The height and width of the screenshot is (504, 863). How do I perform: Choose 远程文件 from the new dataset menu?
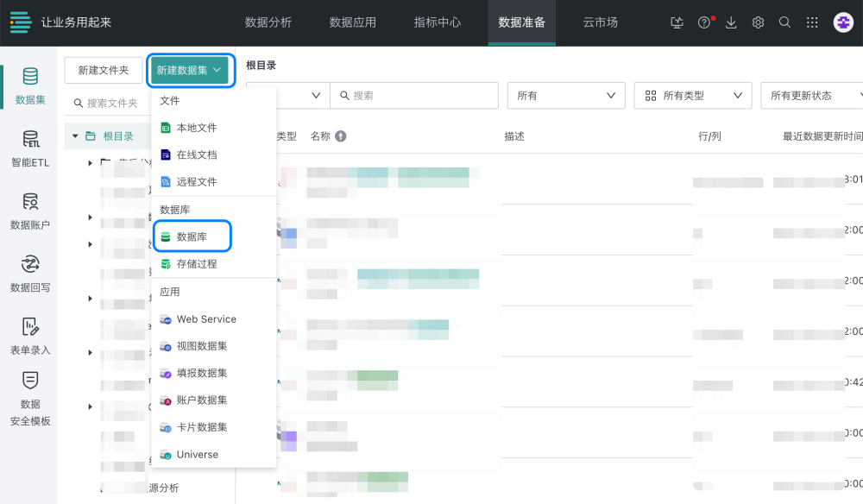tap(213, 181)
